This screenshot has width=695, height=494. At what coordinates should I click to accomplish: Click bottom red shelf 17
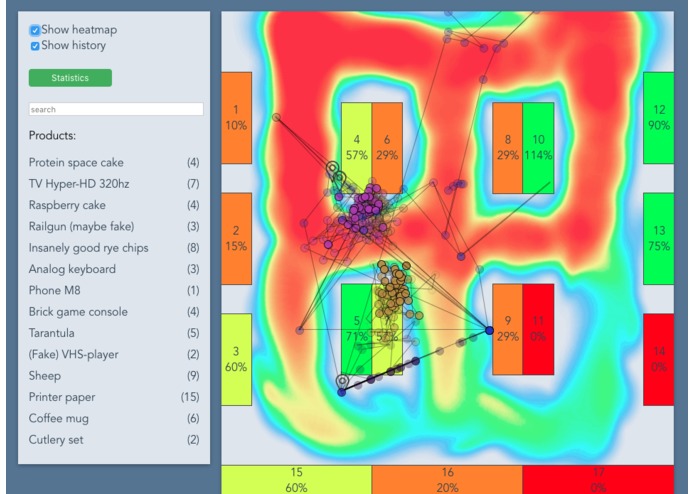point(598,480)
